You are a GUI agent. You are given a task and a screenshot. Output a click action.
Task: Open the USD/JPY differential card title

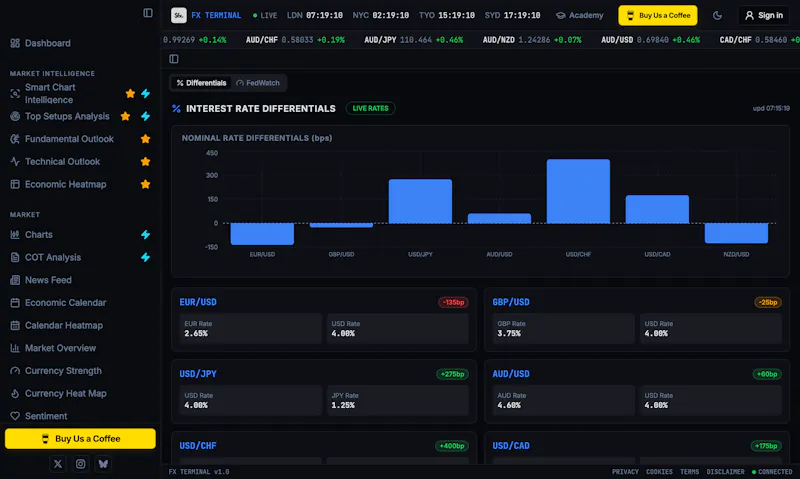pos(198,374)
